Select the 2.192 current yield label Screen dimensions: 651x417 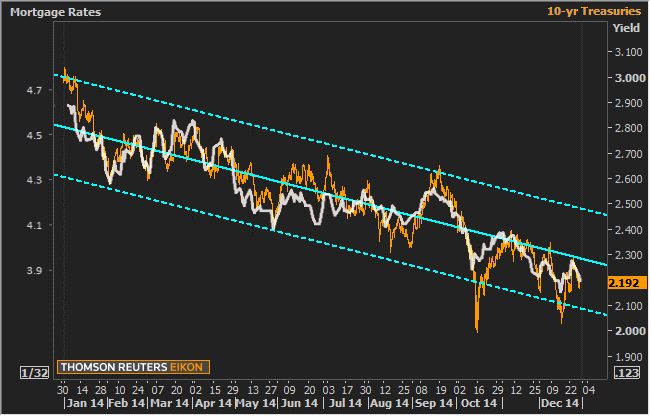pos(628,284)
